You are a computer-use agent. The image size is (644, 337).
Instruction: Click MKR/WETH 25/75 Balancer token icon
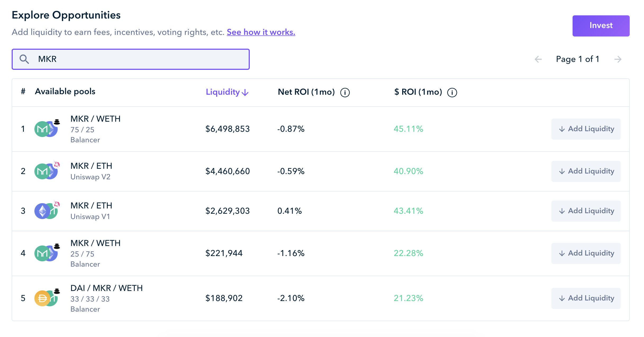point(47,252)
